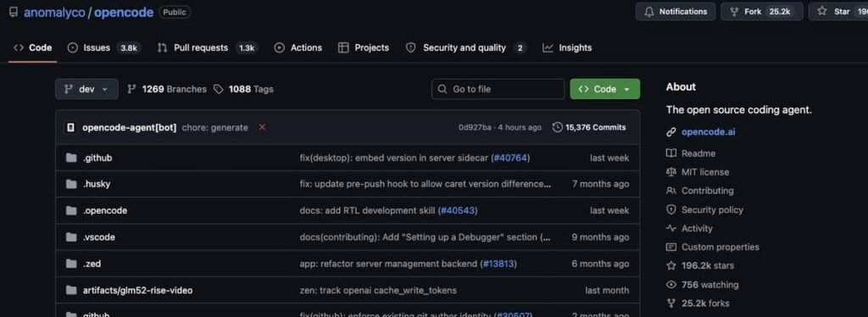This screenshot has width=868, height=317.
Task: Open the .zed folder
Action: coord(92,264)
